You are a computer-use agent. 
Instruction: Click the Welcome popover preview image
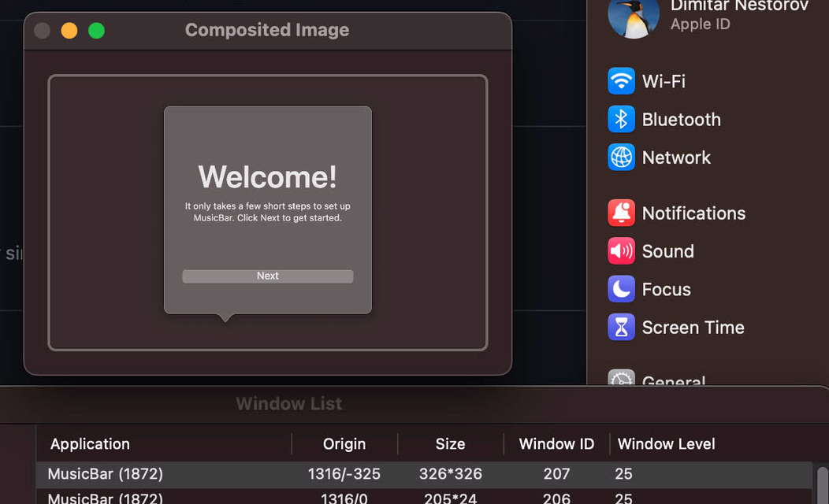point(267,213)
